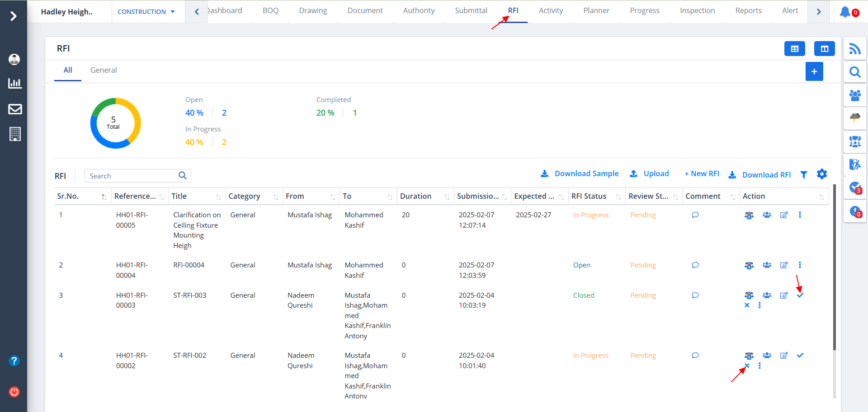Click the checkmark approve icon for ST-RFI-003
Viewport: 868px width, 412px height.
[800, 295]
